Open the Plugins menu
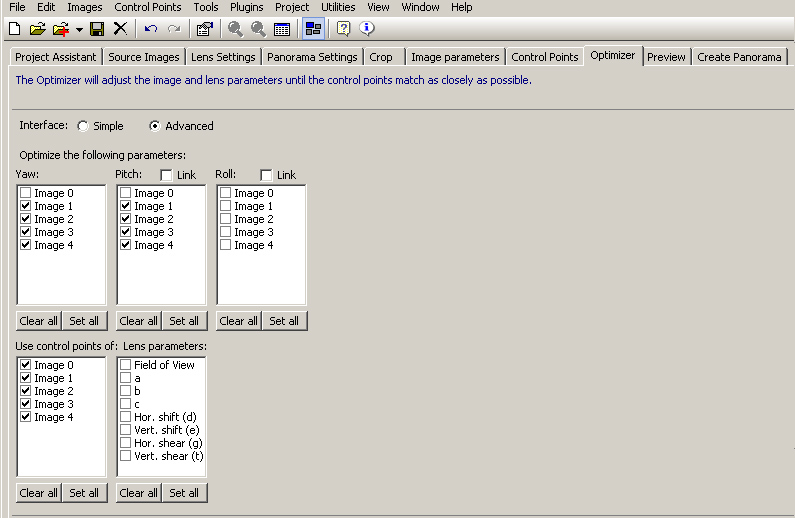 pos(246,7)
